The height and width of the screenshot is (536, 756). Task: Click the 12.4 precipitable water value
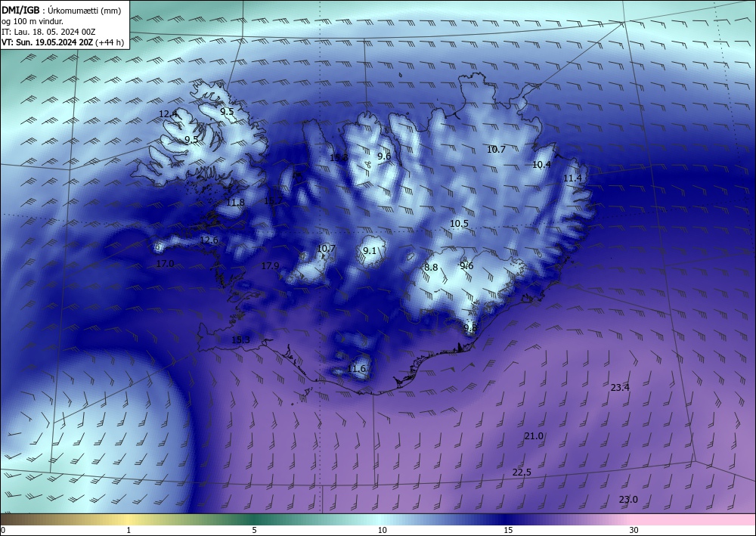click(168, 113)
